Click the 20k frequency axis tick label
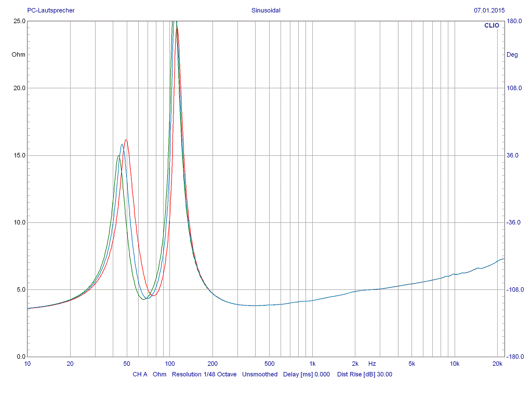This screenshot has height=399, width=532. click(497, 364)
